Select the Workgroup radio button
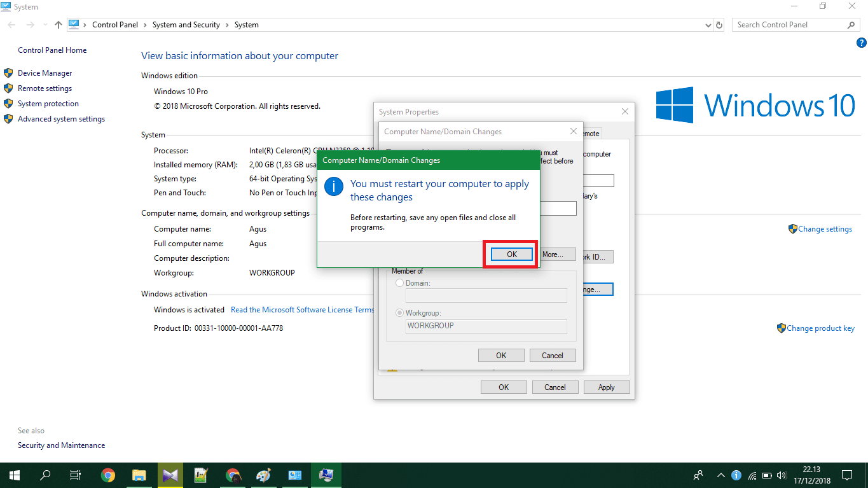This screenshot has height=488, width=868. 399,312
